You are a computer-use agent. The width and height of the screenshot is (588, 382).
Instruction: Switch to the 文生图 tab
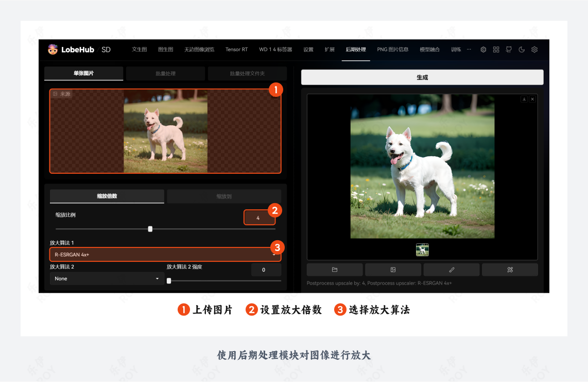(140, 49)
